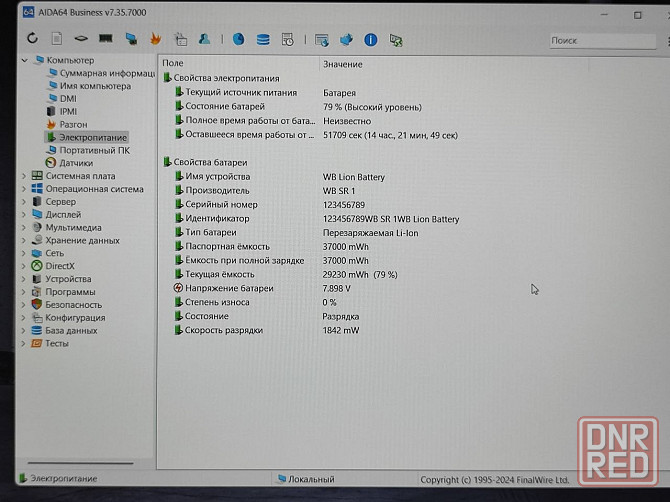Select the Паспортная ёмкость row
This screenshot has width=670, height=502.
point(227,247)
